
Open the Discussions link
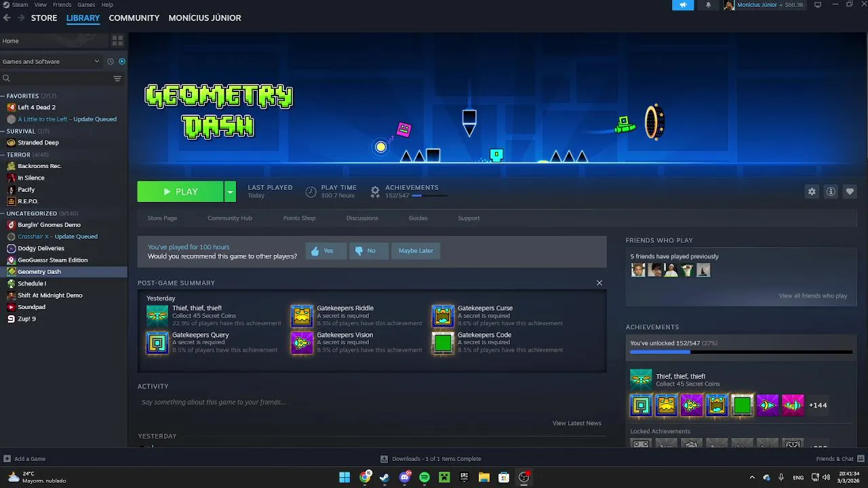[362, 218]
